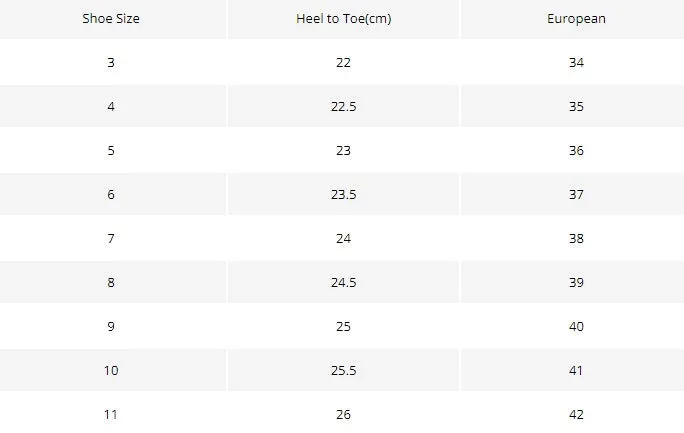
Task: Click European size 42 cell
Action: click(576, 414)
